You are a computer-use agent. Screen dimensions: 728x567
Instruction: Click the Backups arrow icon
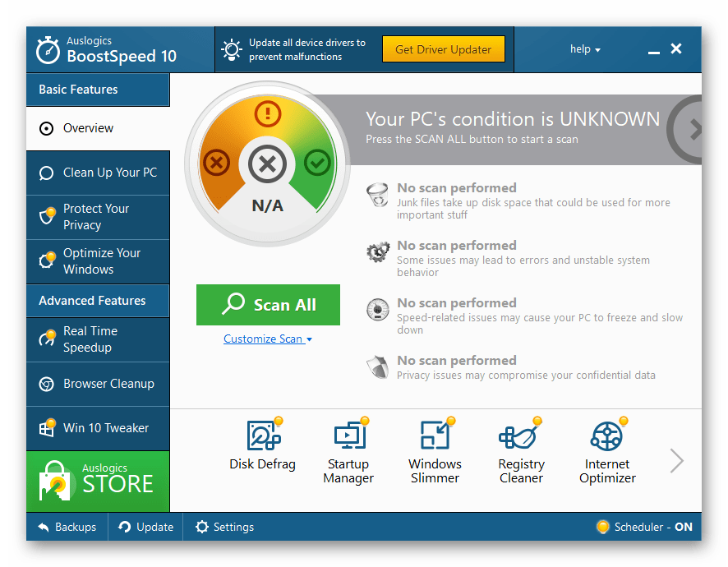click(x=44, y=527)
